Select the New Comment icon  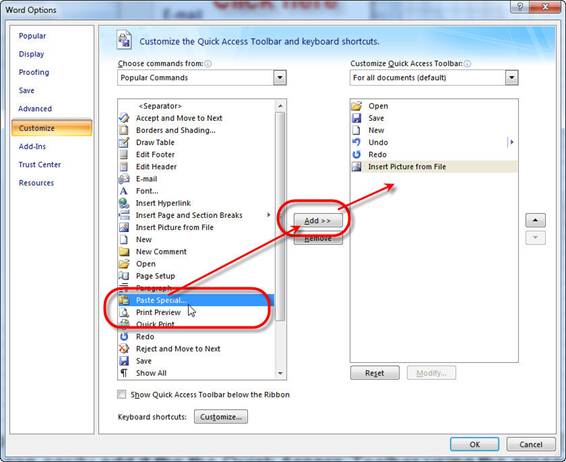(124, 252)
